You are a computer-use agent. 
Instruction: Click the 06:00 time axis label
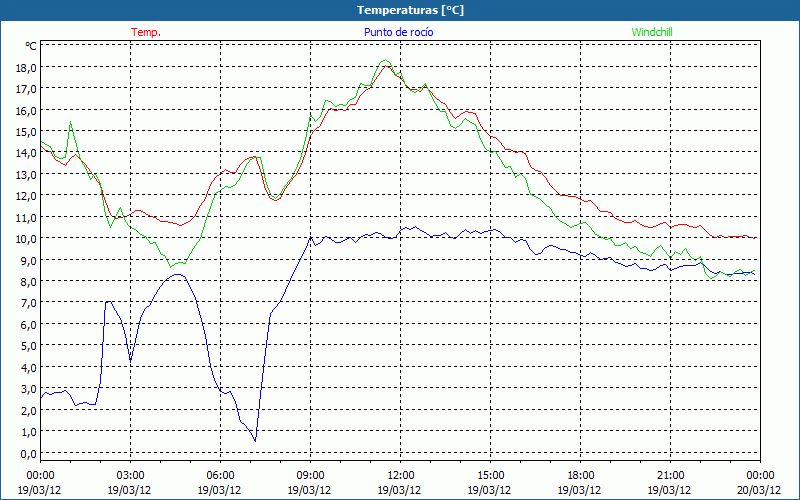pos(220,475)
